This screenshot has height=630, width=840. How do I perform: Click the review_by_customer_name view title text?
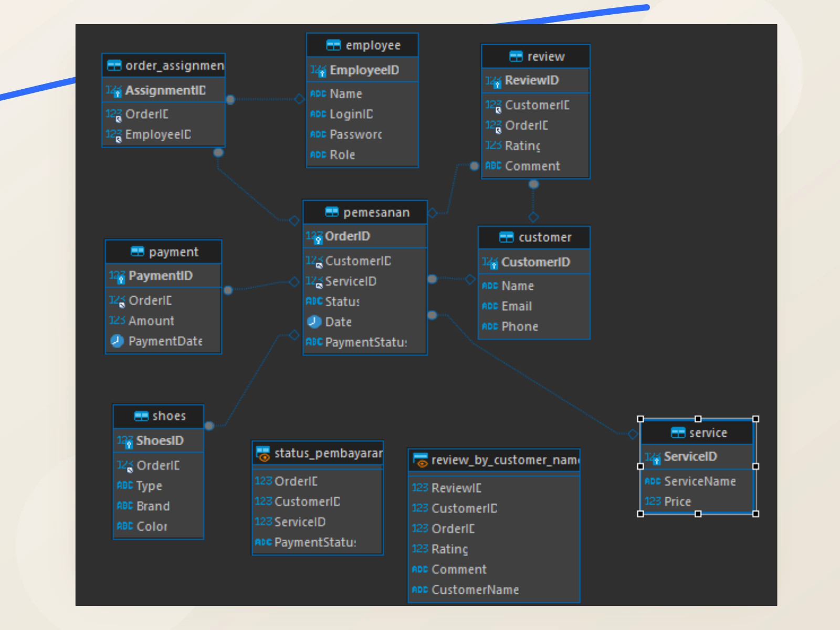[505, 460]
